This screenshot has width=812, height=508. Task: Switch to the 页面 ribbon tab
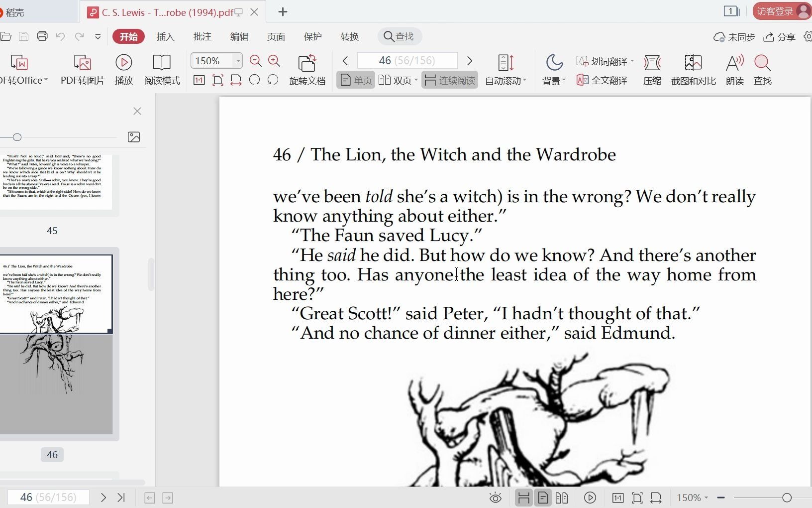click(x=276, y=36)
